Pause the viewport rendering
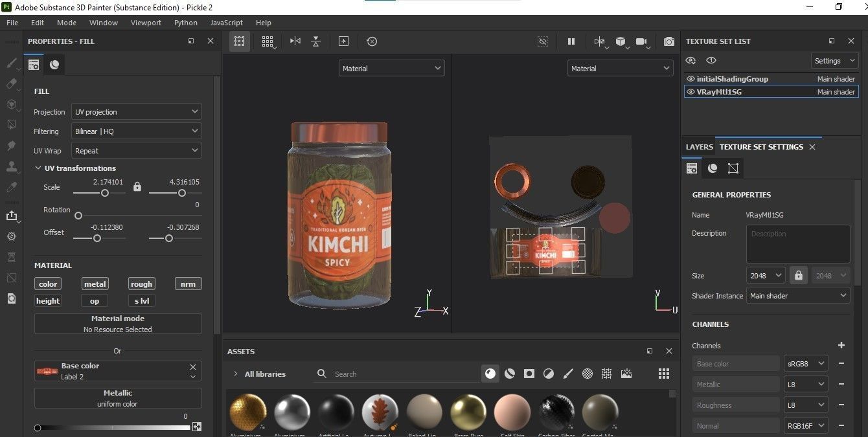868x437 pixels. click(571, 41)
